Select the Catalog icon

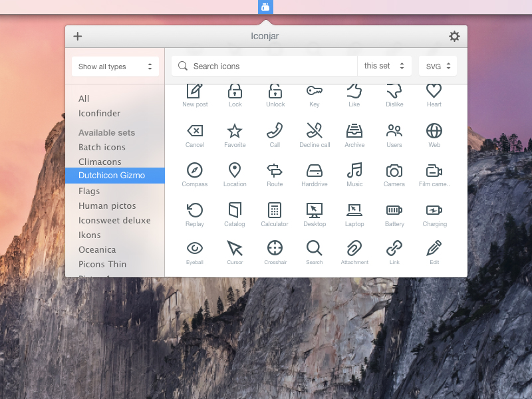coord(235,210)
